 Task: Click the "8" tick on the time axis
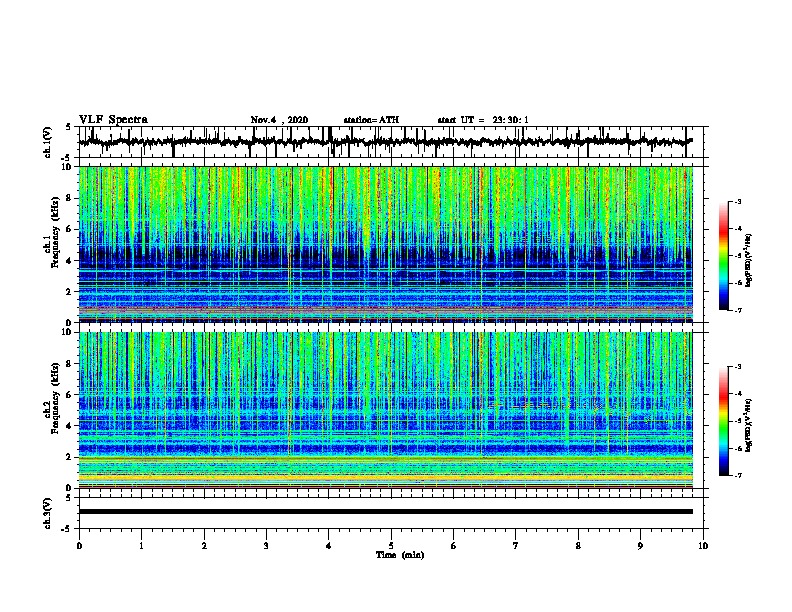tap(578, 546)
